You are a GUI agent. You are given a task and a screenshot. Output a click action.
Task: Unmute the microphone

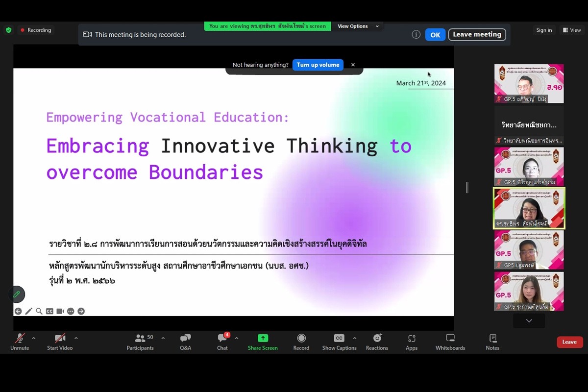[20, 342]
